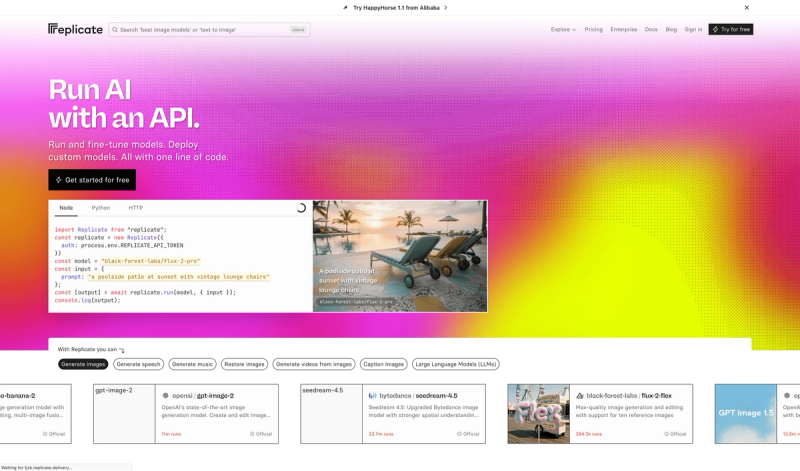Screen dimensions: 800x471
Task: Click the chevron arrow after the Alibaba banner text
Action: (x=445, y=8)
